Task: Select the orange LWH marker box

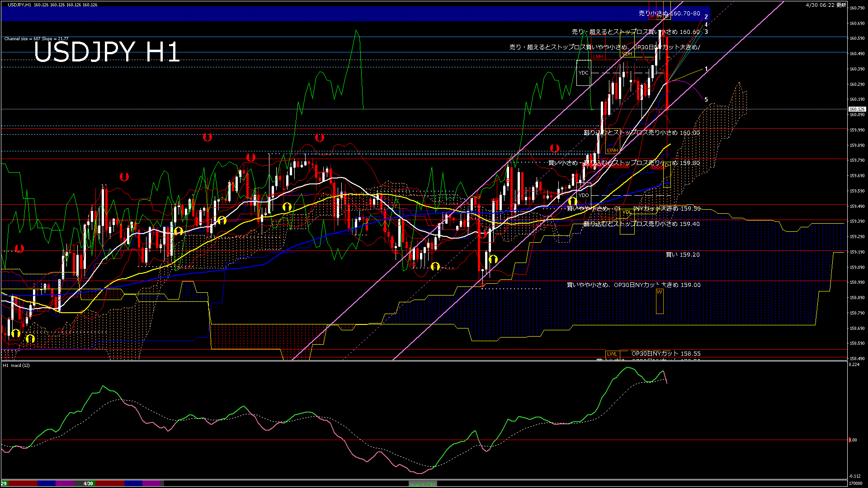Action: (x=612, y=150)
